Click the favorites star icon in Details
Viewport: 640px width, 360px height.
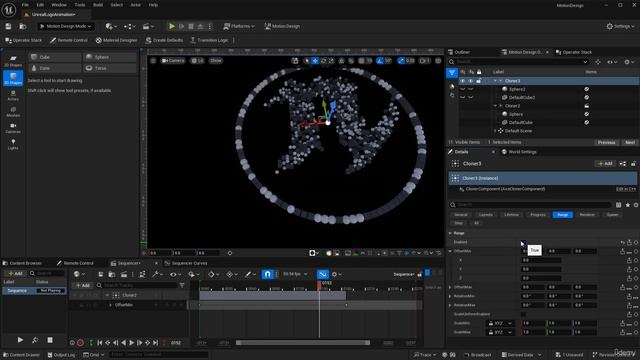pos(628,205)
